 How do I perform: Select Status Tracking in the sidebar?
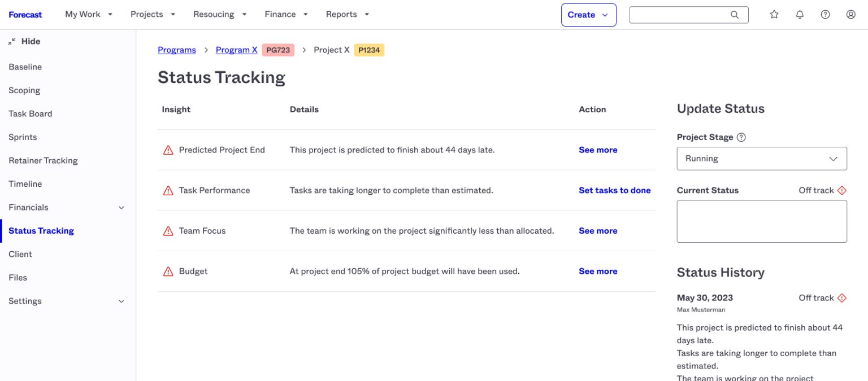[x=41, y=230]
